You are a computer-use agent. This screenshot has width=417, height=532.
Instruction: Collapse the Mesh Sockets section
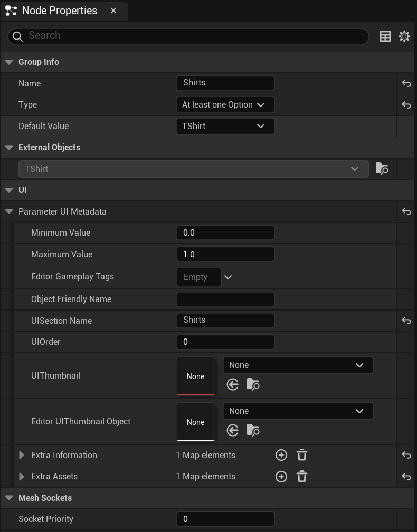(x=9, y=498)
